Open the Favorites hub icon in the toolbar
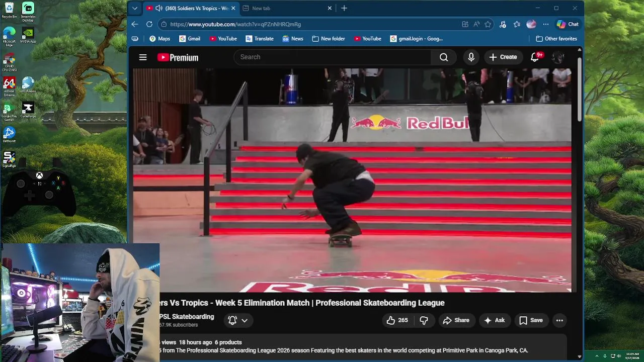 517,24
